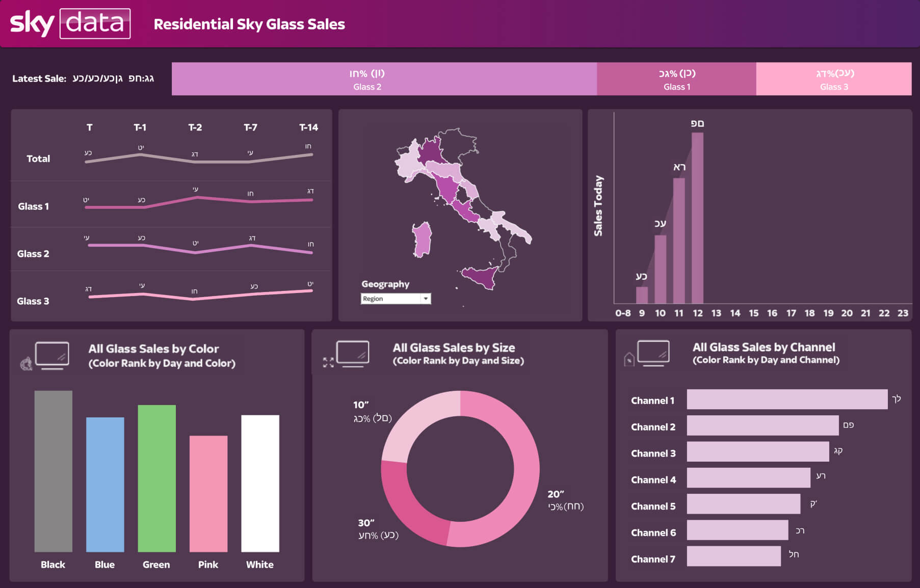The height and width of the screenshot is (588, 920).
Task: Click the Channel 5 bar
Action: (x=744, y=504)
